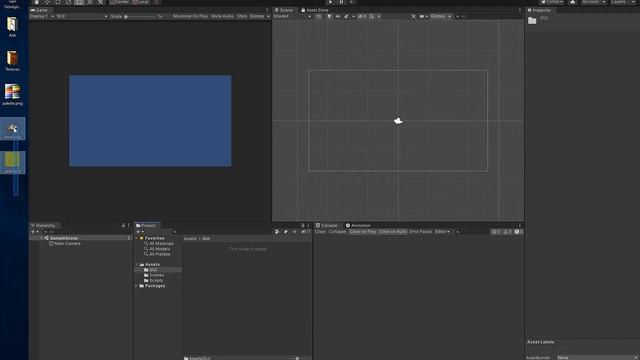This screenshot has height=360, width=640.
Task: Open the Scene camera settings icon
Action: (422, 16)
